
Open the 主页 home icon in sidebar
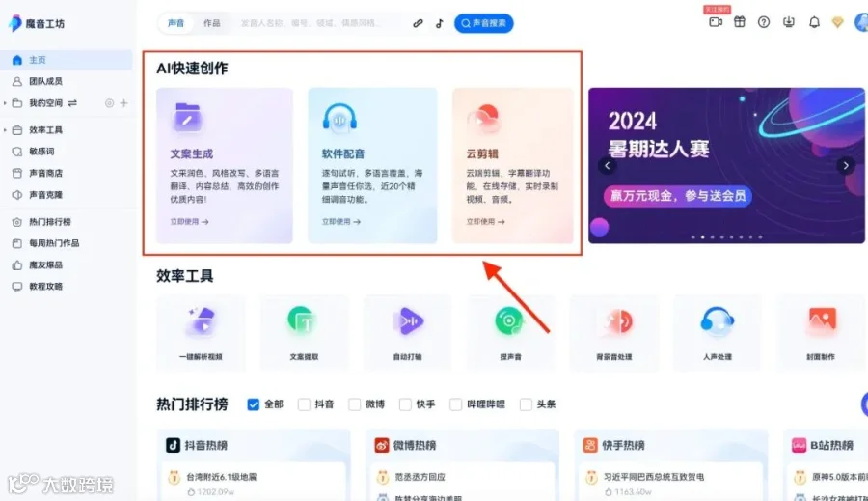pos(17,60)
